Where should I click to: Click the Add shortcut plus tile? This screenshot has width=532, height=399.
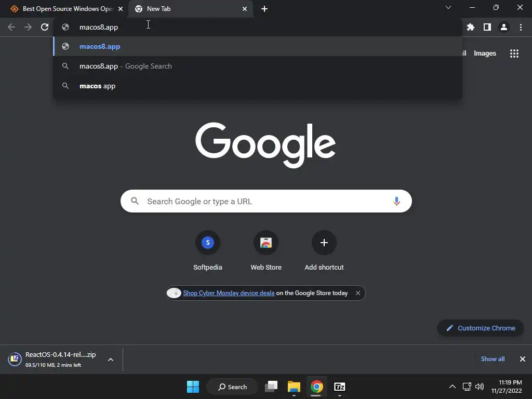click(324, 250)
